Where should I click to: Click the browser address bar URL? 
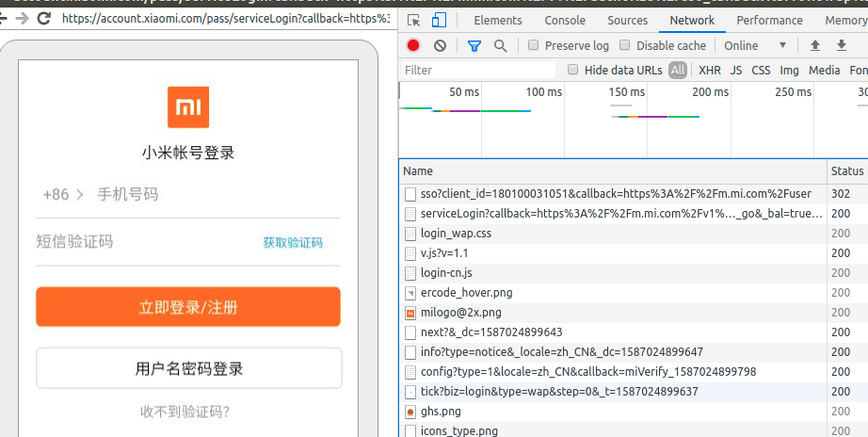click(x=225, y=18)
